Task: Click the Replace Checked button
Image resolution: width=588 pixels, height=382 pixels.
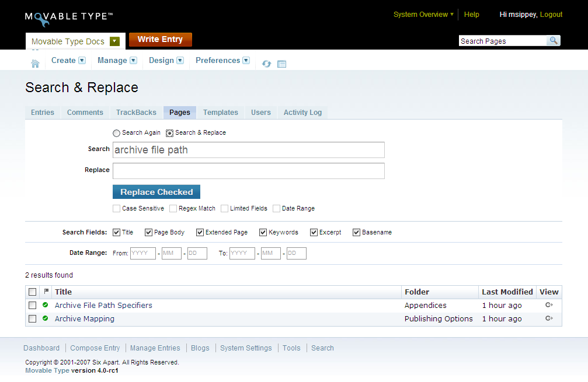Action: 156,192
